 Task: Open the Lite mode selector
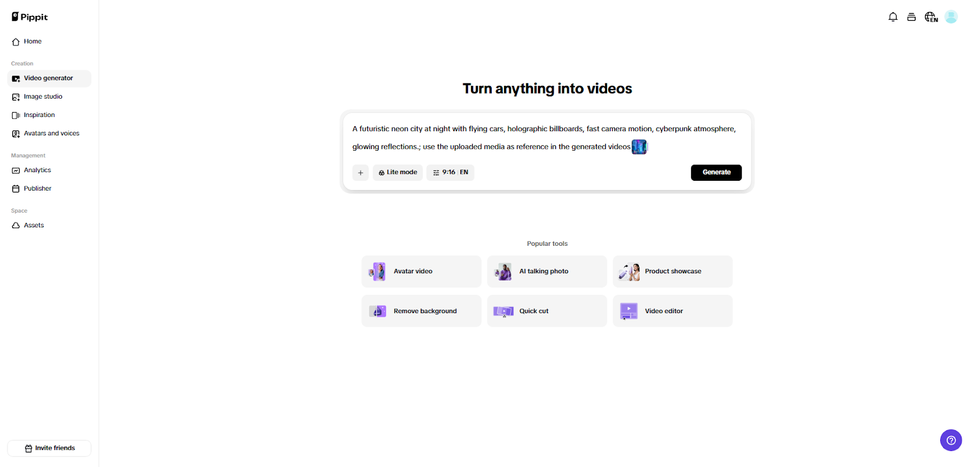(398, 173)
